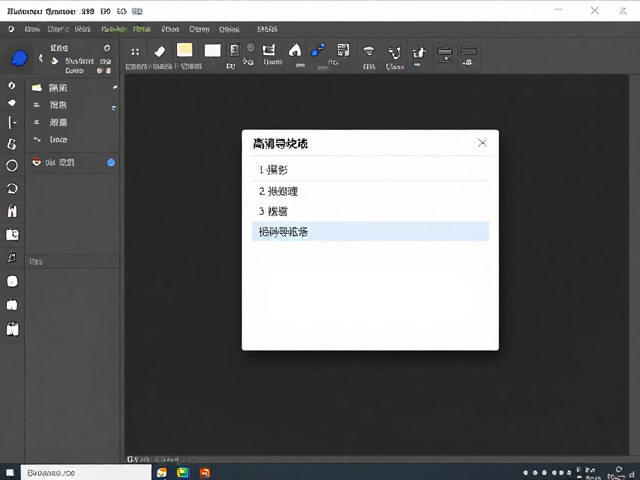Viewport: 640px width, 480px height.
Task: Click the highlighted blue row in the dialog list
Action: pos(370,231)
